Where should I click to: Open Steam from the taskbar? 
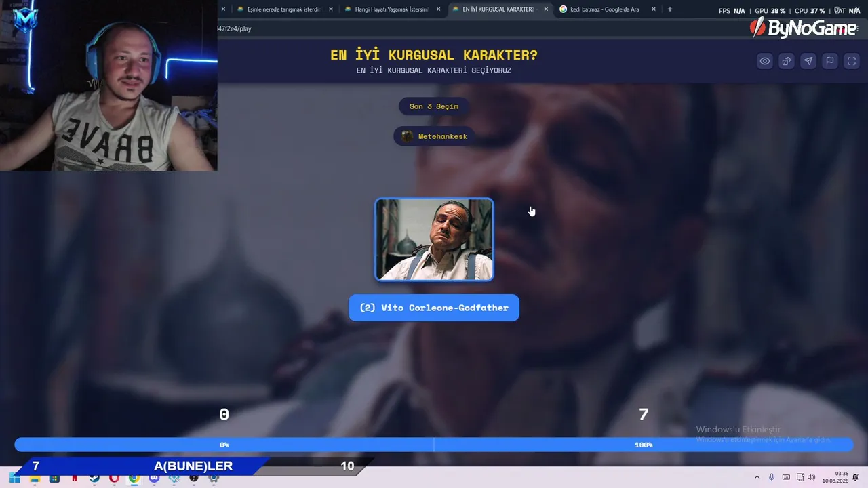(94, 478)
